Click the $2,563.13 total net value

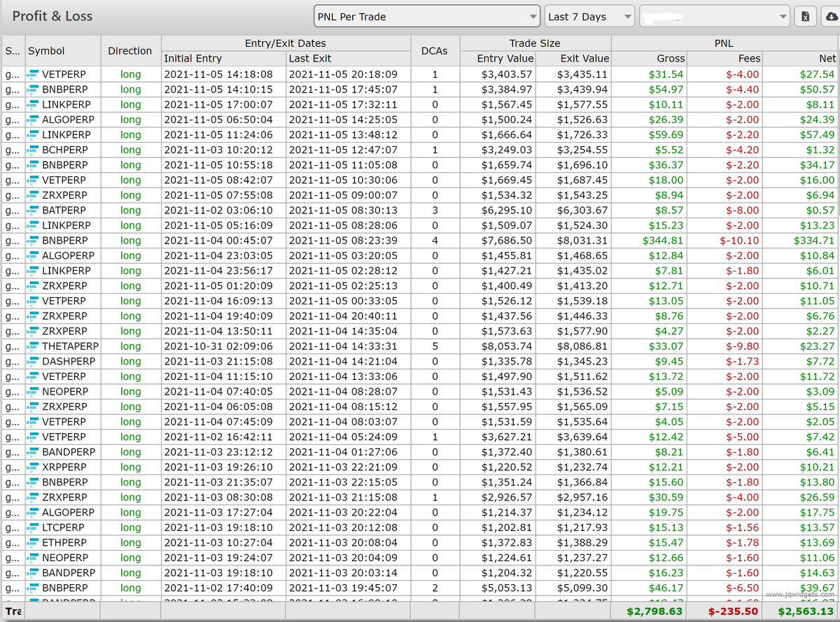pos(806,611)
